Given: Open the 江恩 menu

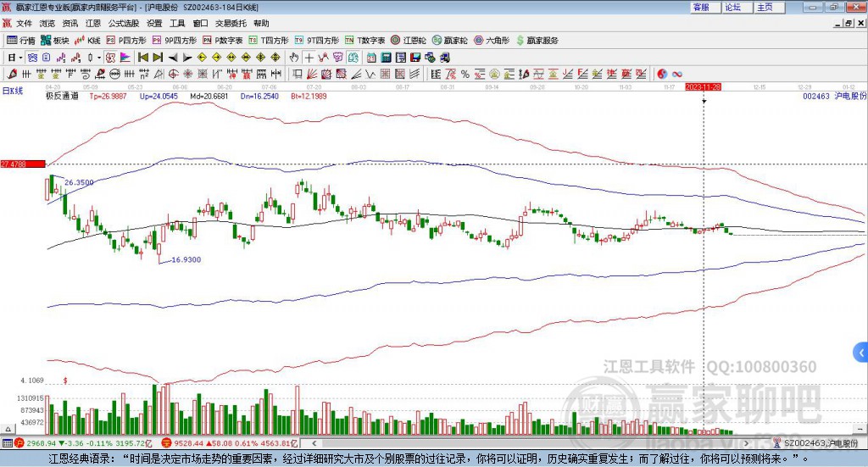Looking at the screenshot, I should pyautogui.click(x=93, y=23).
